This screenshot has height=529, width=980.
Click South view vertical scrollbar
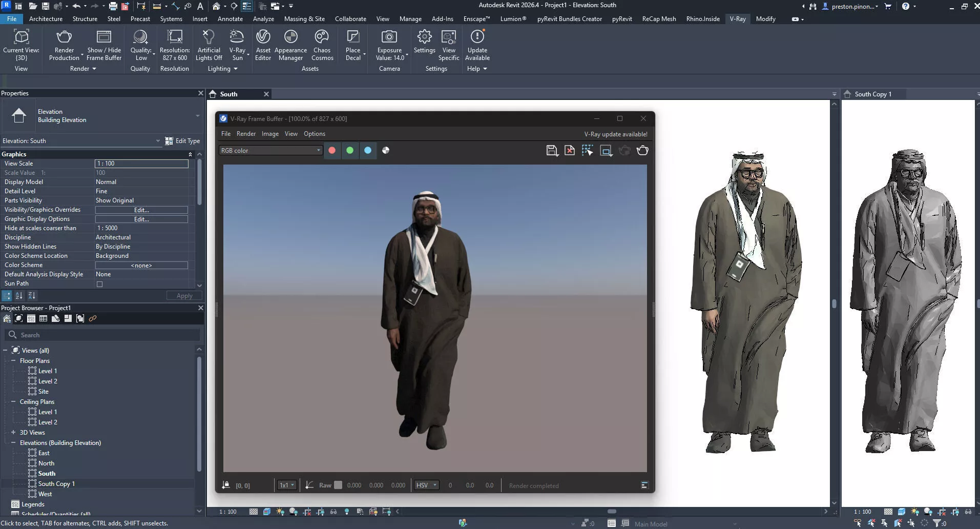click(834, 303)
